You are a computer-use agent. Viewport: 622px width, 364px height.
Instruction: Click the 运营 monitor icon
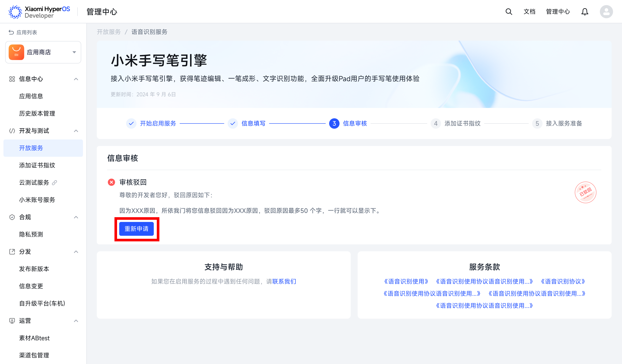(12, 321)
